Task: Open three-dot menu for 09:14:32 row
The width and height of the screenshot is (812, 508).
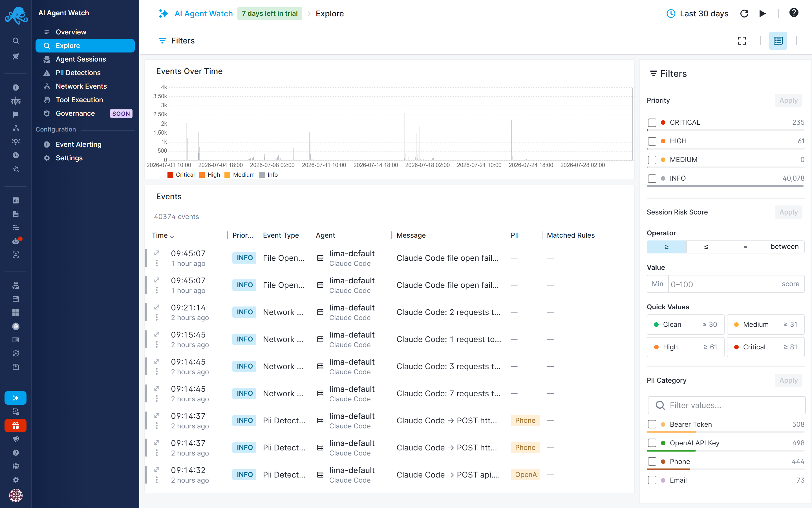Action: coord(157,480)
